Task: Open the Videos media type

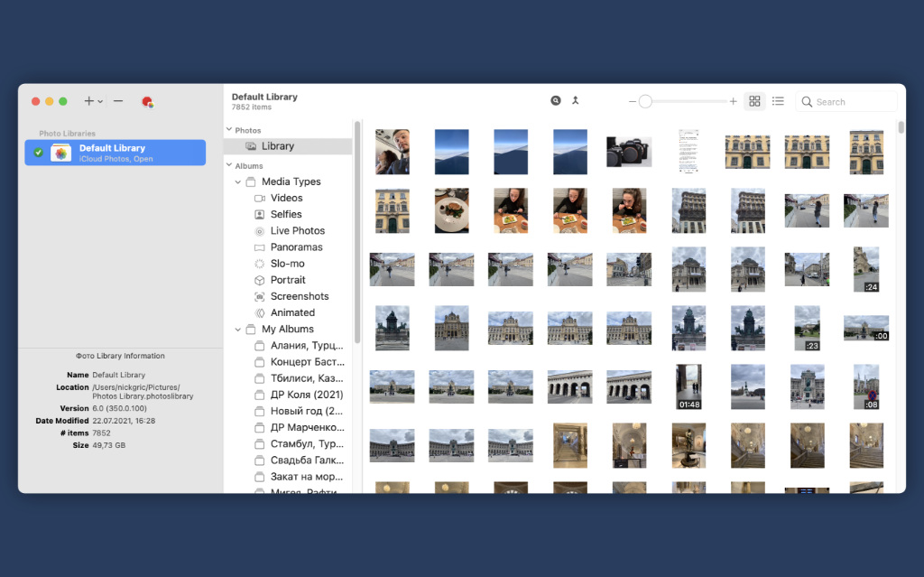Action: pyautogui.click(x=286, y=198)
